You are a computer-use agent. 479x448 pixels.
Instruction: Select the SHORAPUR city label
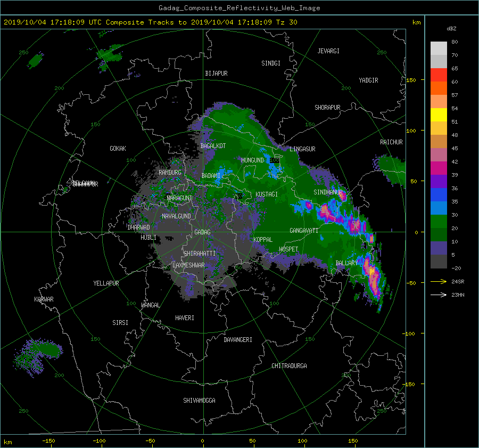[327, 108]
